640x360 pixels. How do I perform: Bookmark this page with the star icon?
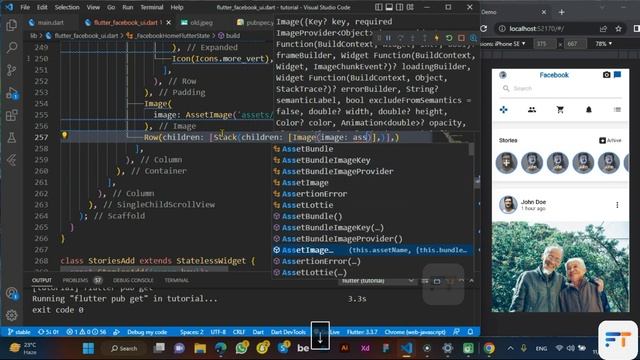(618, 29)
